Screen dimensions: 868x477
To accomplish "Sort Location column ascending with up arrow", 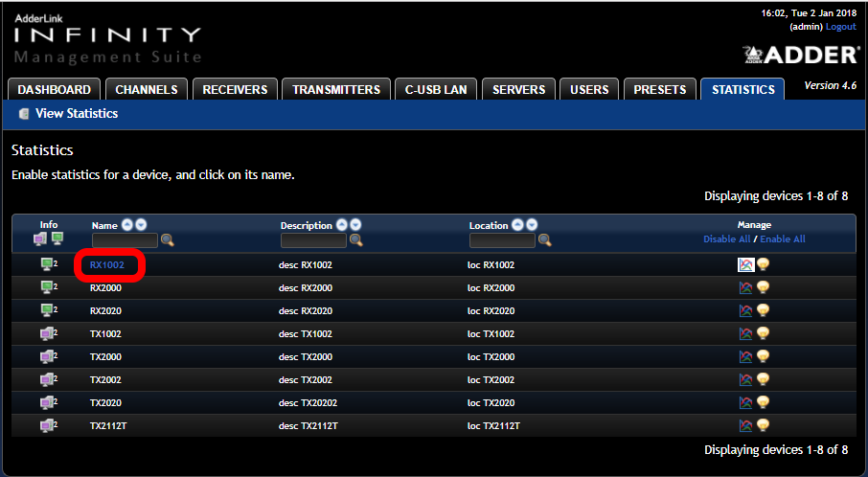I will point(517,225).
